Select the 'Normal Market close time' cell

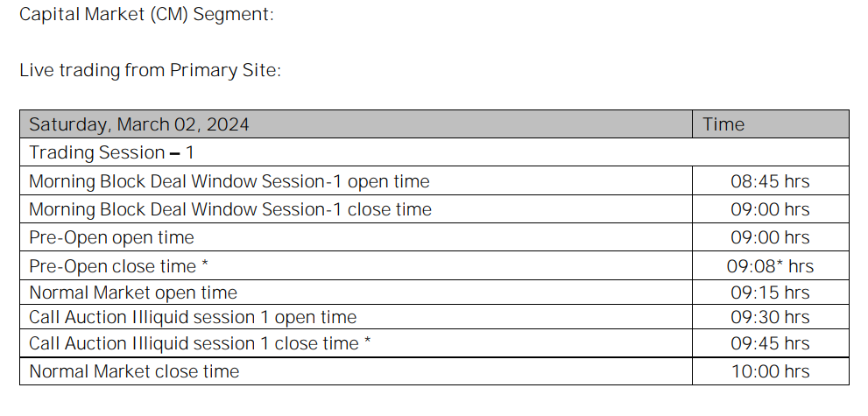tap(134, 371)
